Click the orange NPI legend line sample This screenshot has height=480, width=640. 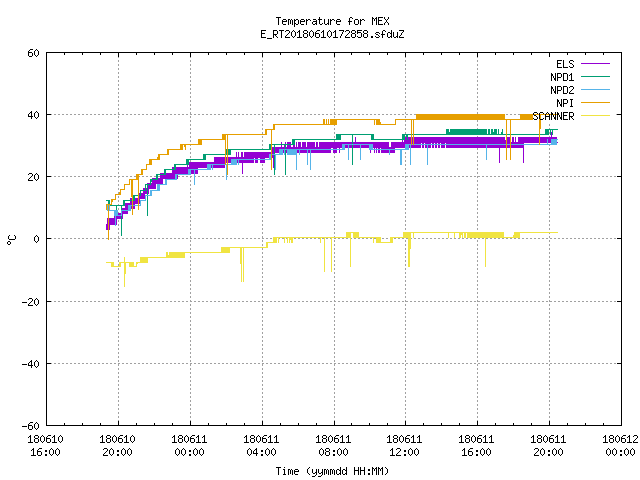[x=596, y=102]
